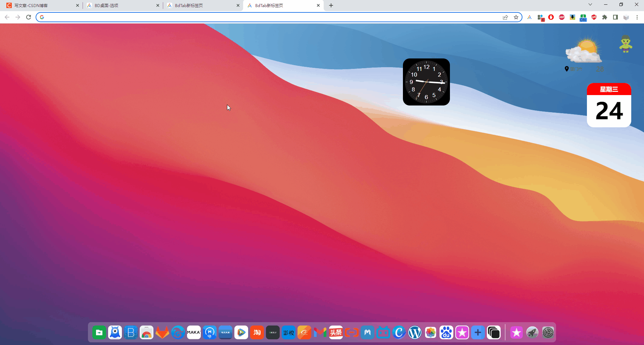644x345 pixels.
Task: Open WordPress from the dock
Action: [415, 333]
